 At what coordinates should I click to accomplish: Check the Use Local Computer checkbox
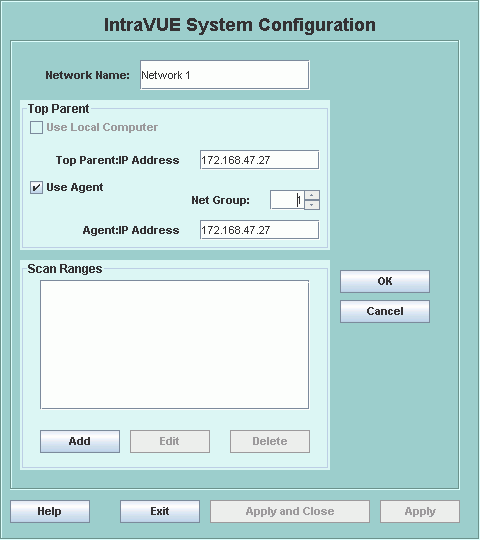pos(36,127)
